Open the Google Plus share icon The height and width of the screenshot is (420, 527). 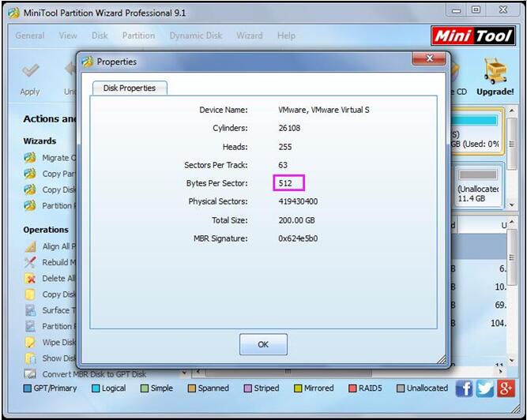(506, 388)
